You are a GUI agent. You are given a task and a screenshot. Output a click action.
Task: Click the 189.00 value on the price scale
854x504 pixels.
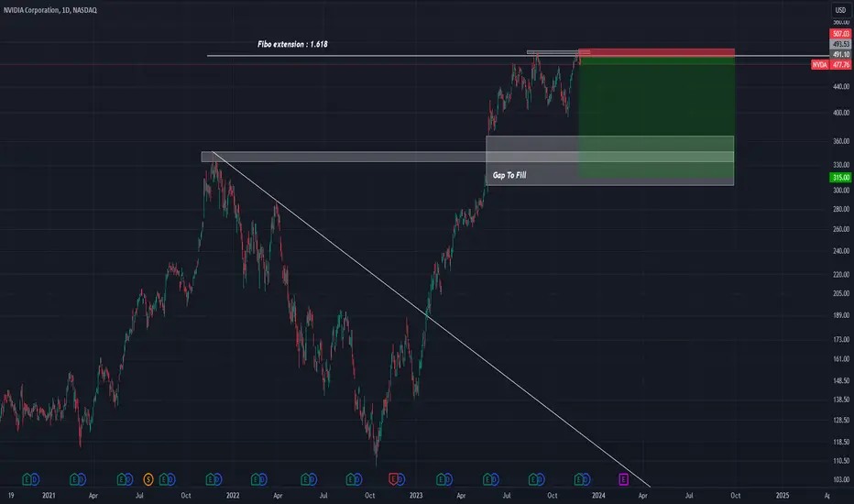tap(841, 315)
